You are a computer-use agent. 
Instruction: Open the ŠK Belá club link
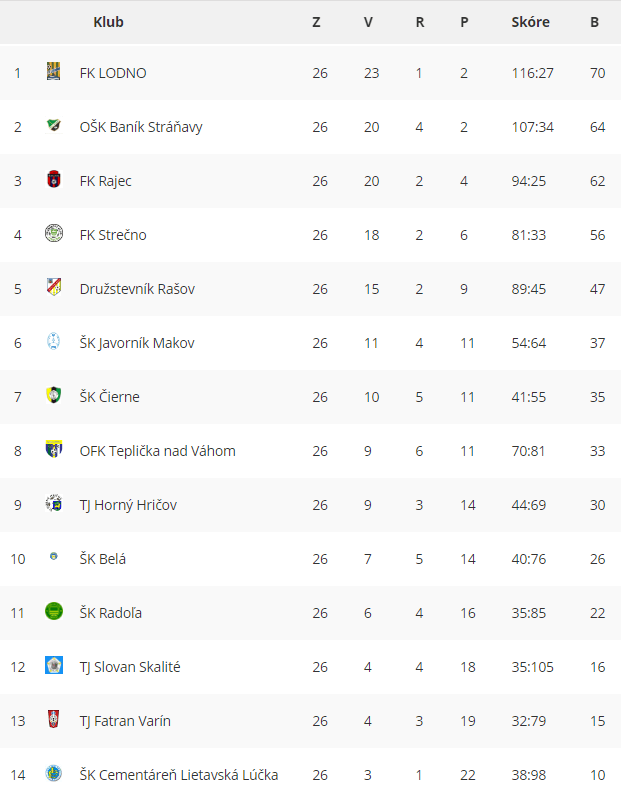pos(103,559)
